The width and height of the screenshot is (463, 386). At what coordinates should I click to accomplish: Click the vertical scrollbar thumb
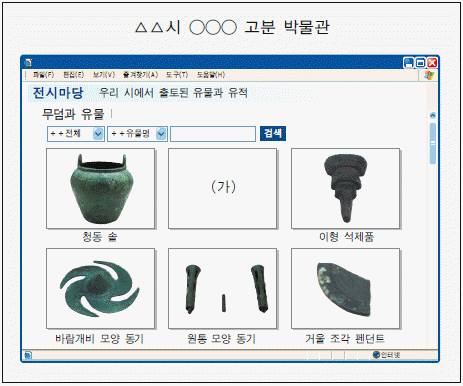coord(433,144)
